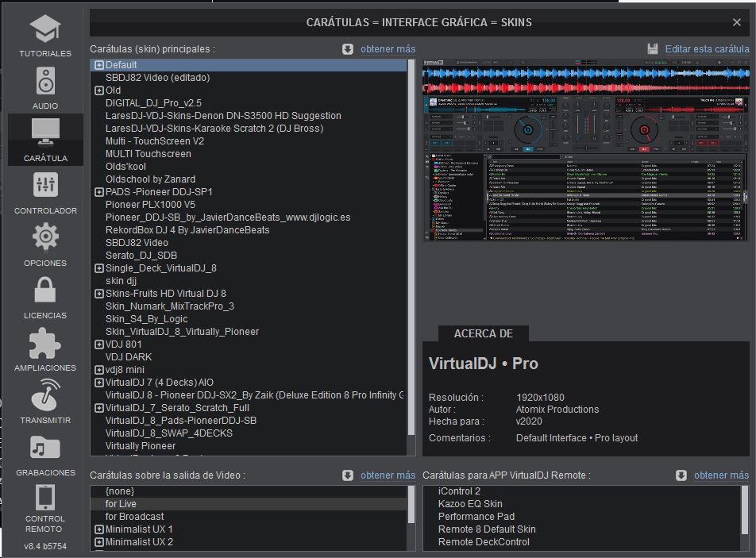Open the Ampliaciones puzzle piece icon
The width and height of the screenshot is (756, 558).
coord(45,343)
